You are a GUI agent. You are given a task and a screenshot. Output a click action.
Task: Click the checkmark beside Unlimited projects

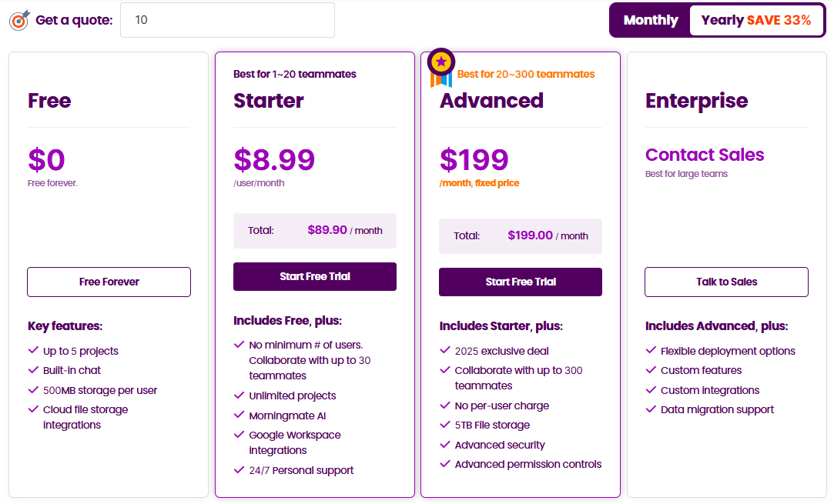click(239, 396)
